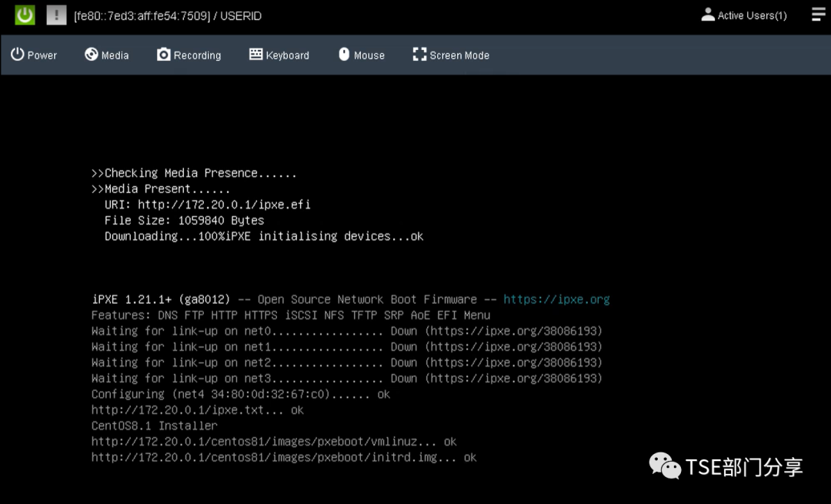Click the gray exclamation alert icon

56,15
